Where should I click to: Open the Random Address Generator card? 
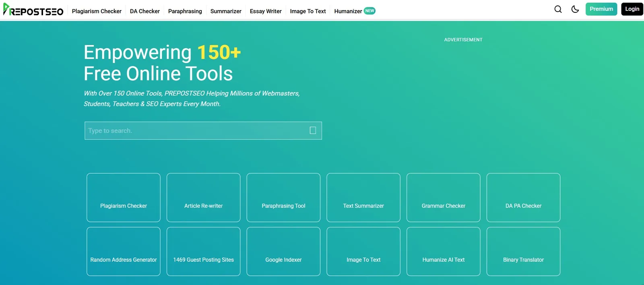pyautogui.click(x=124, y=252)
